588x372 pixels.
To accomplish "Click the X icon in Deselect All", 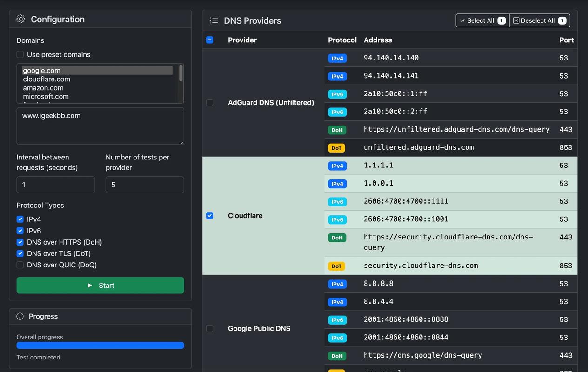I will click(516, 20).
